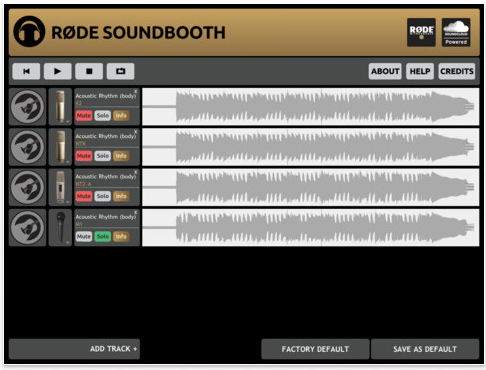Open the ABOUT page

(x=385, y=71)
